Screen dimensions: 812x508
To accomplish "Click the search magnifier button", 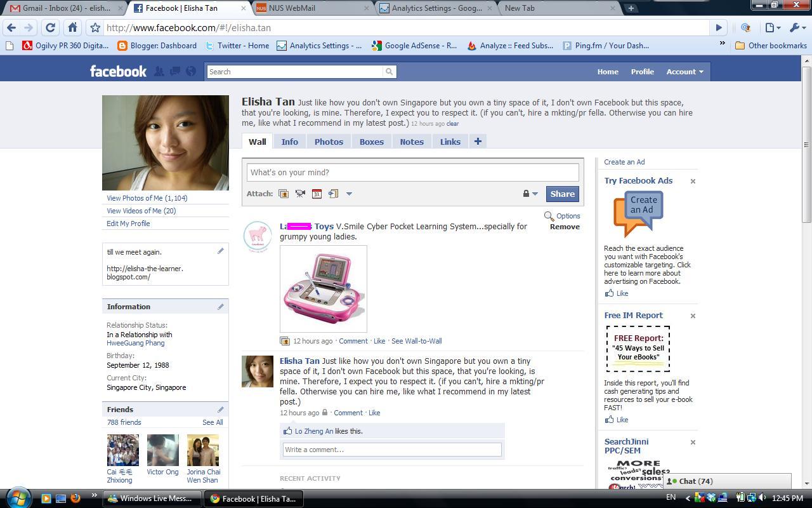I will pos(390,72).
